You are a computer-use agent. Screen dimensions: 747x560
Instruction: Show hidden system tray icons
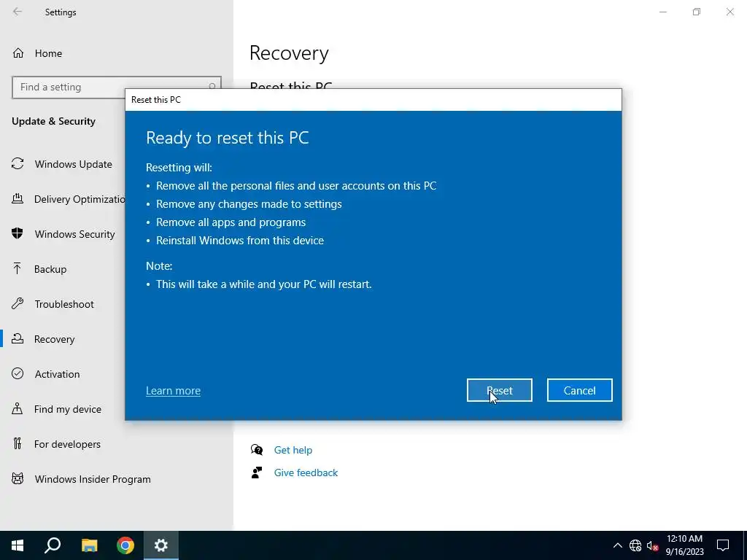(617, 545)
